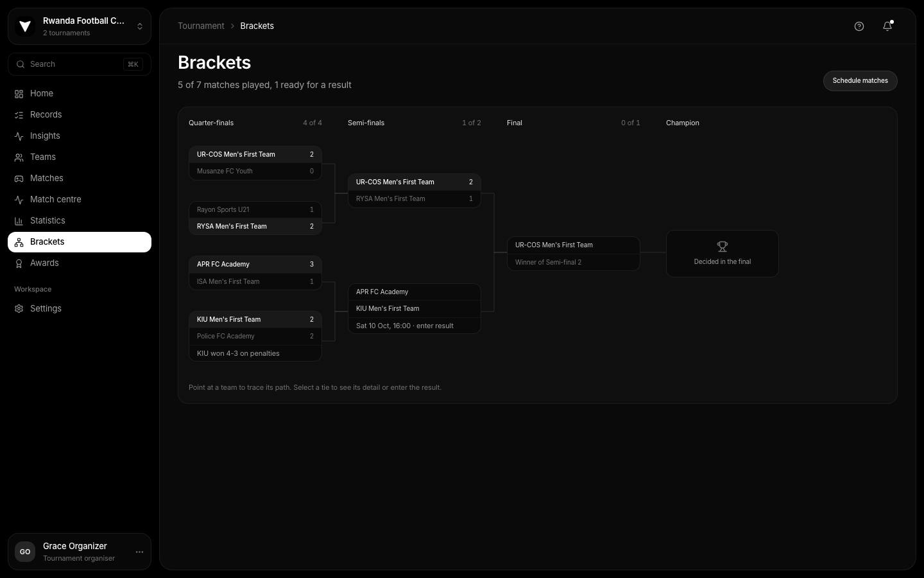The height and width of the screenshot is (578, 924).
Task: Click the Awards ribbon icon
Action: [19, 263]
